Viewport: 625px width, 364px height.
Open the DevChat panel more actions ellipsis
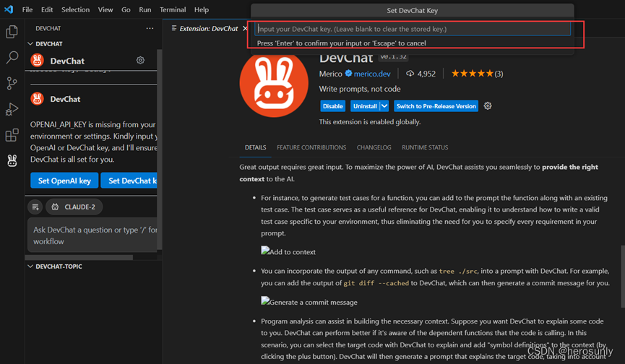tap(150, 28)
